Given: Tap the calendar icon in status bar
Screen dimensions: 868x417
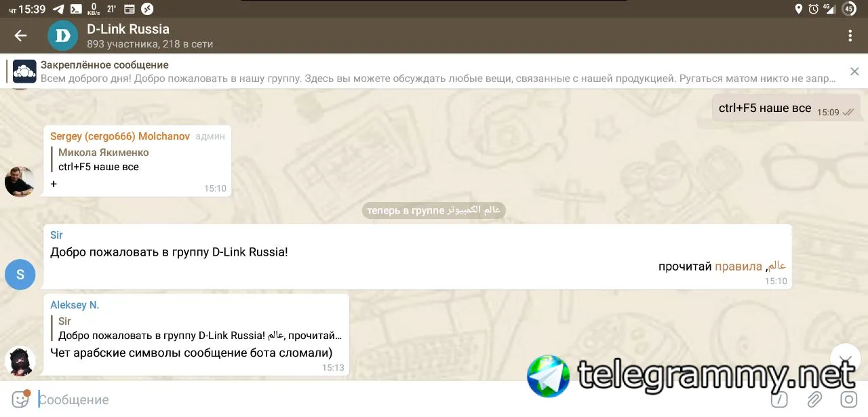Looking at the screenshot, I should 130,9.
